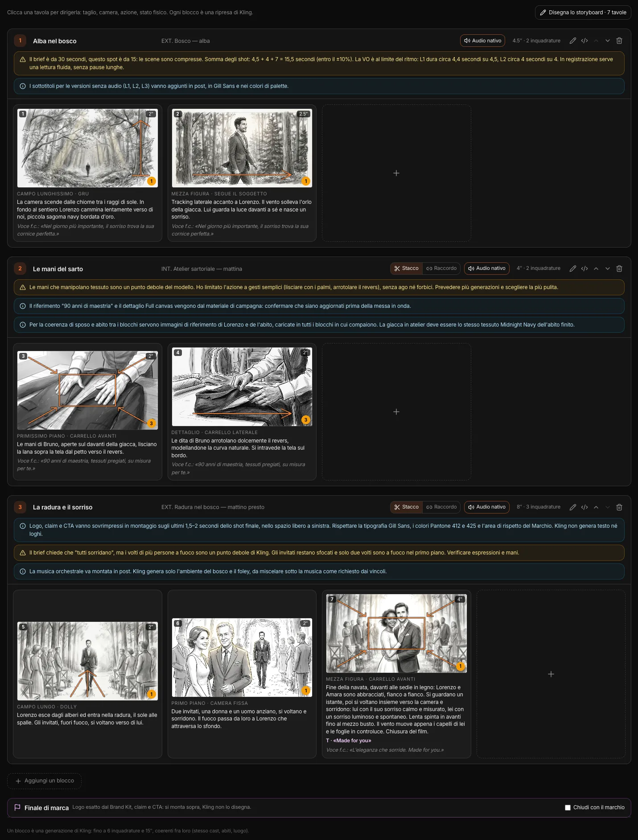Add a frame to Alba nel bosco block
Image resolution: width=638 pixels, height=840 pixels.
pos(396,173)
